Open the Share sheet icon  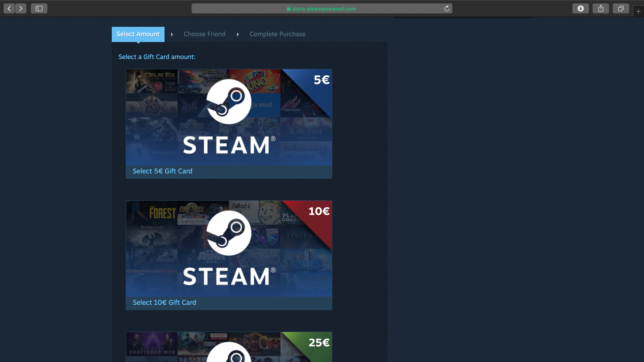tap(601, 9)
